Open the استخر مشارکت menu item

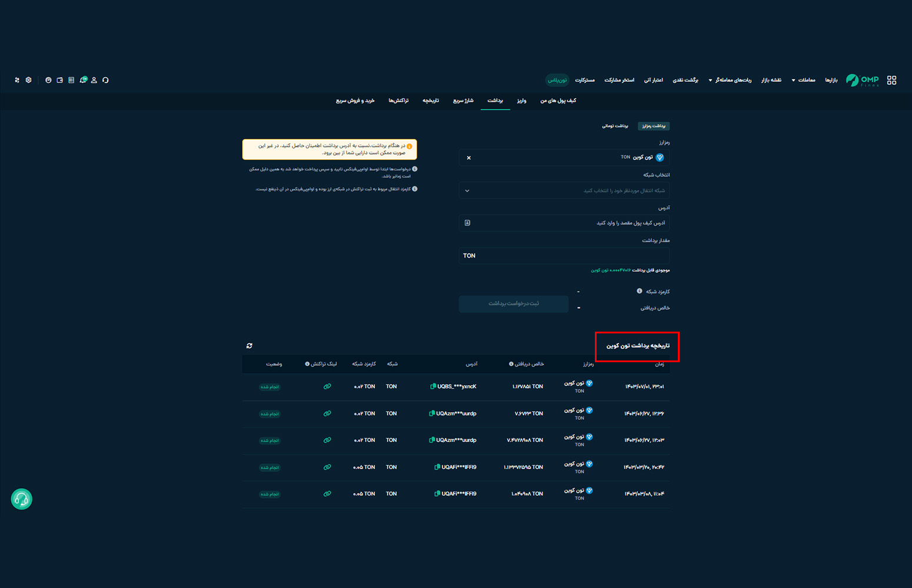(x=620, y=80)
